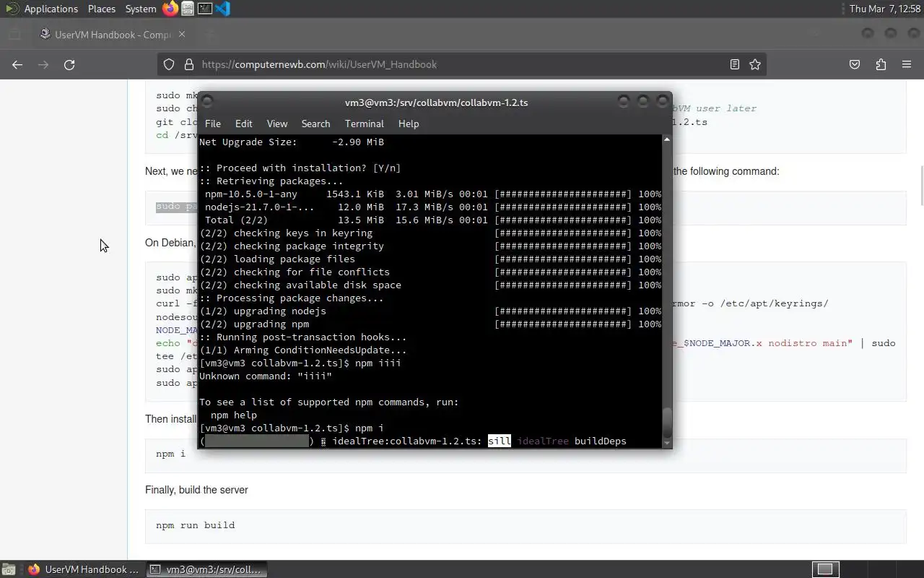Launch Visual Studio Code from the panel

tap(222, 9)
